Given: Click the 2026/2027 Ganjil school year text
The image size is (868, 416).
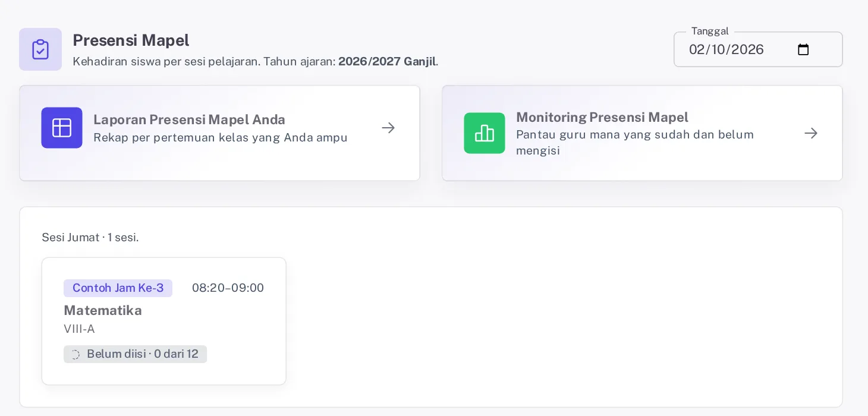Looking at the screenshot, I should pyautogui.click(x=387, y=61).
